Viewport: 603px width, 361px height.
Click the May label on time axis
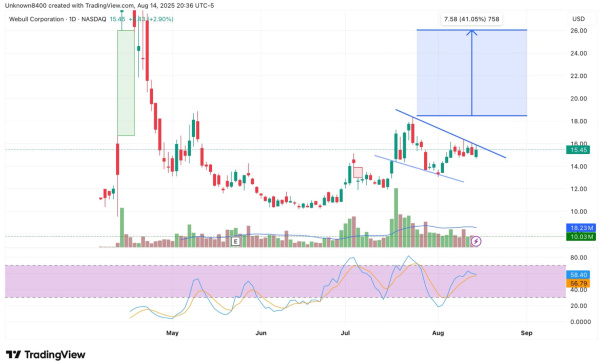(x=172, y=333)
